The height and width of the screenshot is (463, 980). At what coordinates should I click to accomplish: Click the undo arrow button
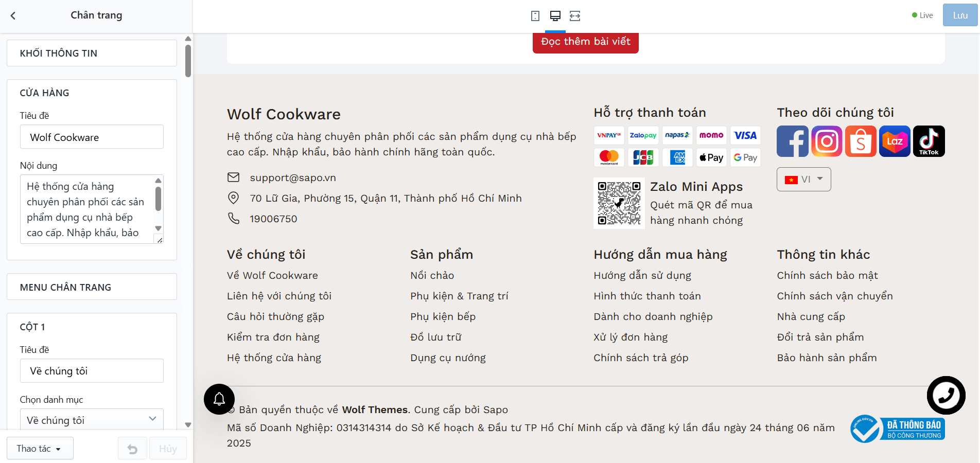coord(132,449)
